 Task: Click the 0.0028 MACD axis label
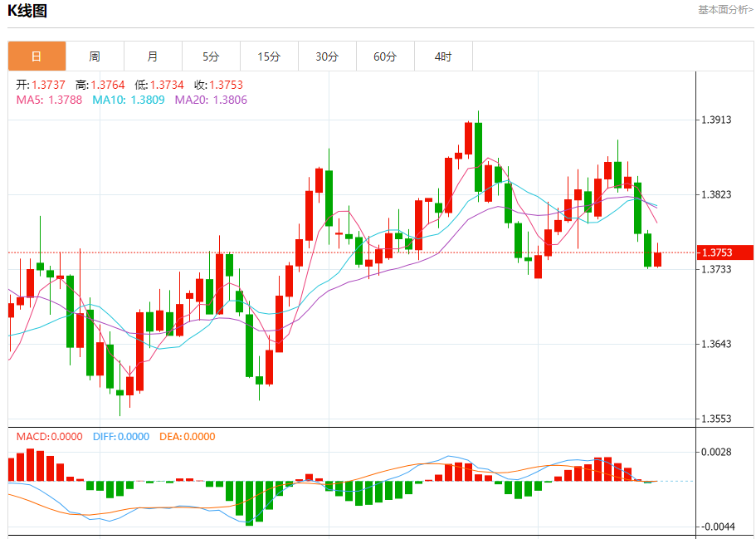tap(717, 452)
